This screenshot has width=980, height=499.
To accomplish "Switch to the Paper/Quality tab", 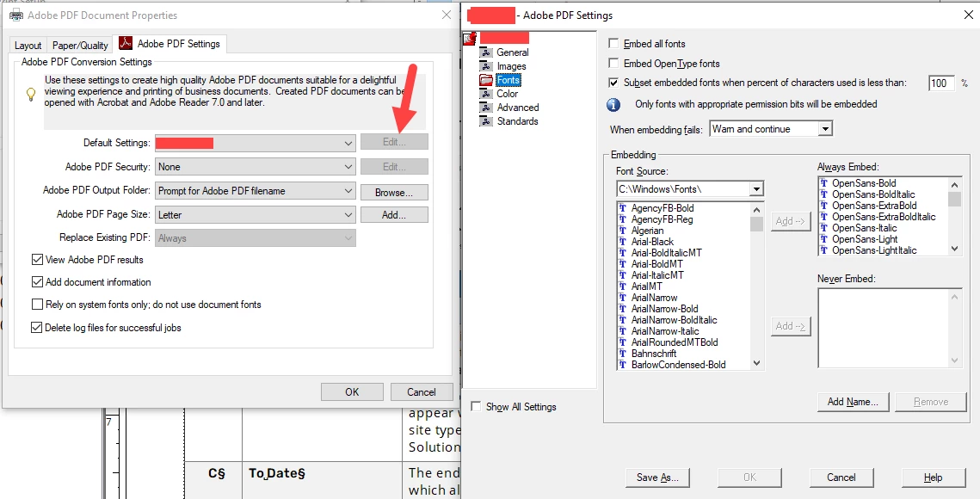I will point(80,46).
